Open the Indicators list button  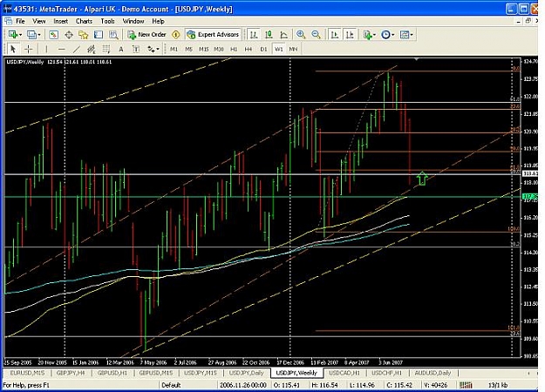367,35
